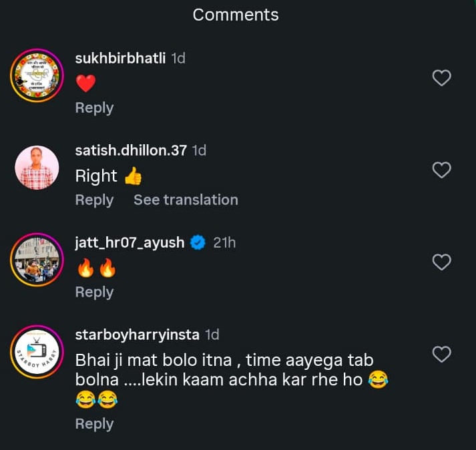Open satish.dhillon.37's profile picture
476x450 pixels.
[37, 168]
